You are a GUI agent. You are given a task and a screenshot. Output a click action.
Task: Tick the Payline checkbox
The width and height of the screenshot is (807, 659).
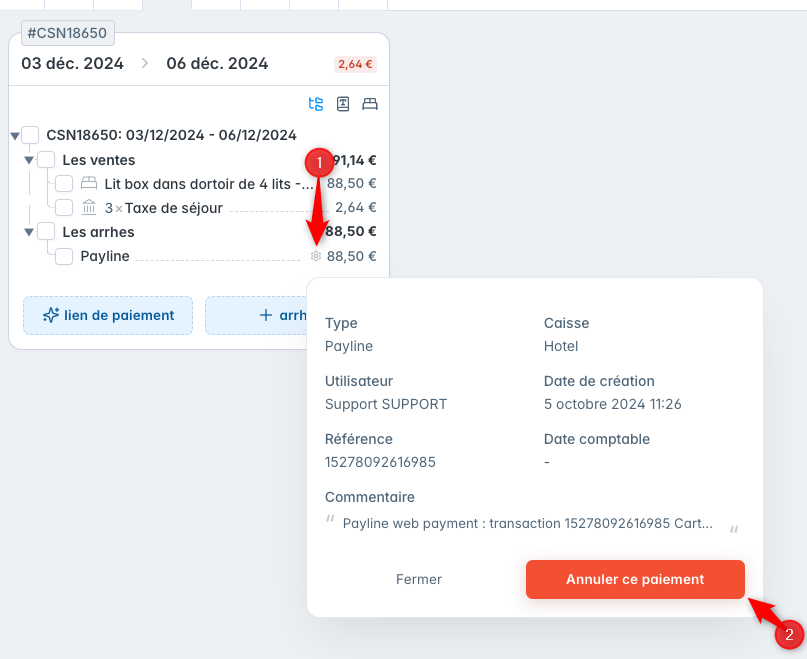(64, 256)
